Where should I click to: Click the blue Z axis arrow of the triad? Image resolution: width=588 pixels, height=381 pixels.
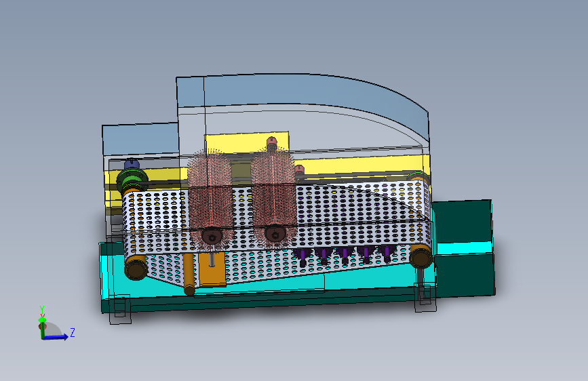pos(56,337)
